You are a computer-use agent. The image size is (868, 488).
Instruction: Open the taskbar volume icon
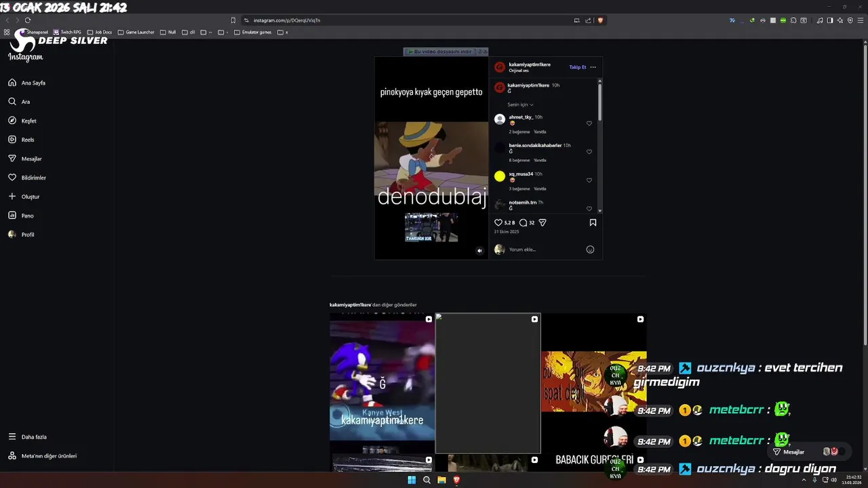tap(833, 480)
